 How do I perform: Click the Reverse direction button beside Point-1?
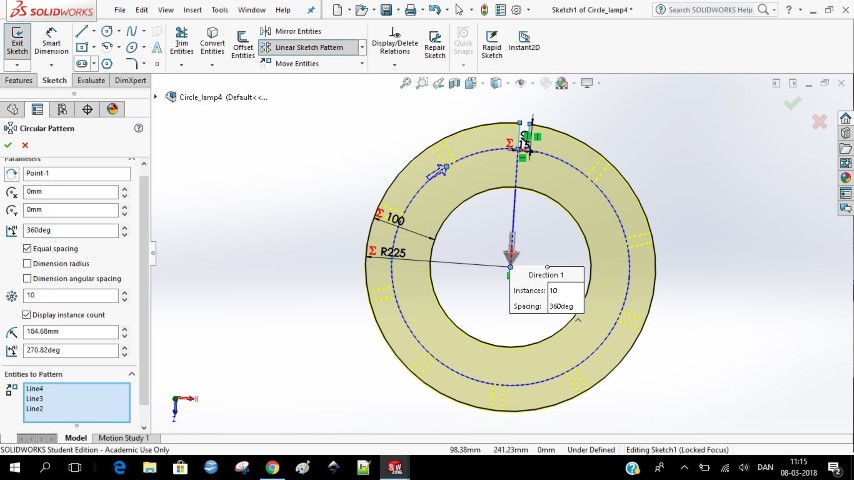(11, 174)
